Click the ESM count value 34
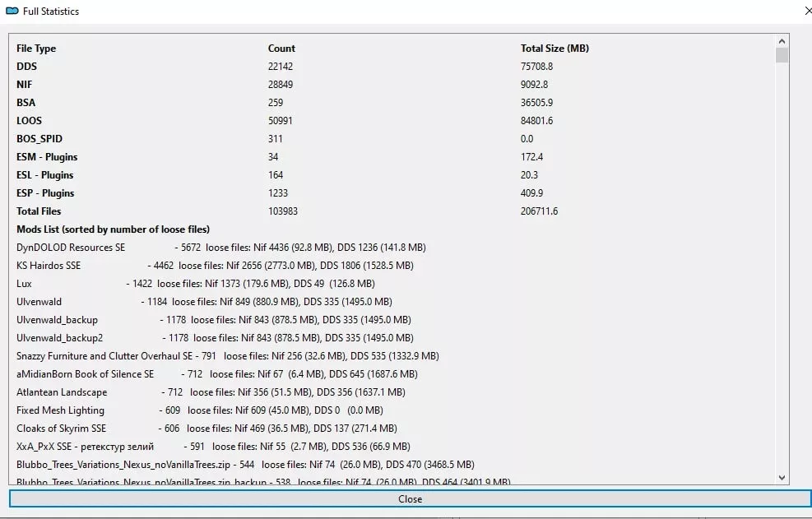812x519 pixels. click(273, 157)
